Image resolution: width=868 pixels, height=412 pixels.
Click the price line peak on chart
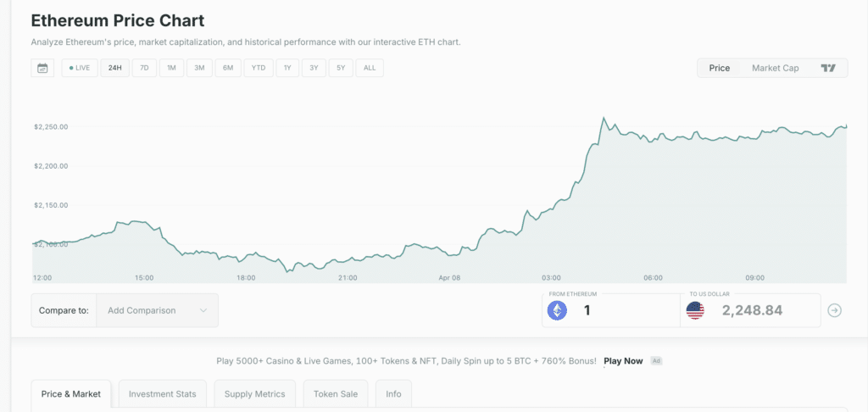point(603,119)
